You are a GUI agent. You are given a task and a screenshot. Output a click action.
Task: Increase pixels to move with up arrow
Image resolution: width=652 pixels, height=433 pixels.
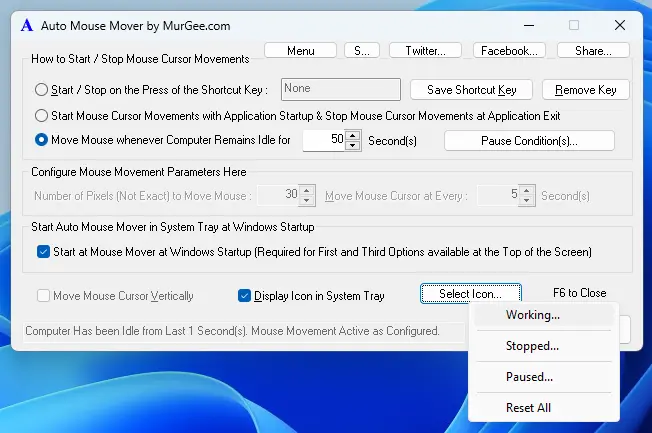[307, 191]
